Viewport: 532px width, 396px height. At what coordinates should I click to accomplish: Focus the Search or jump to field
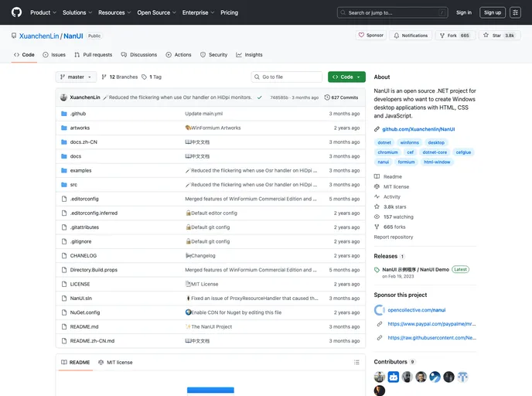pyautogui.click(x=393, y=12)
